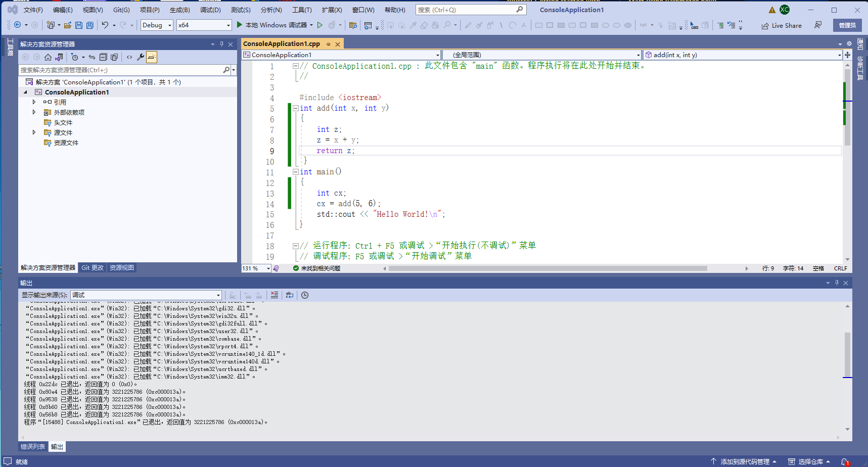Click clear all icon in Output toolbar
This screenshot has height=467, width=868.
[x=275, y=295]
